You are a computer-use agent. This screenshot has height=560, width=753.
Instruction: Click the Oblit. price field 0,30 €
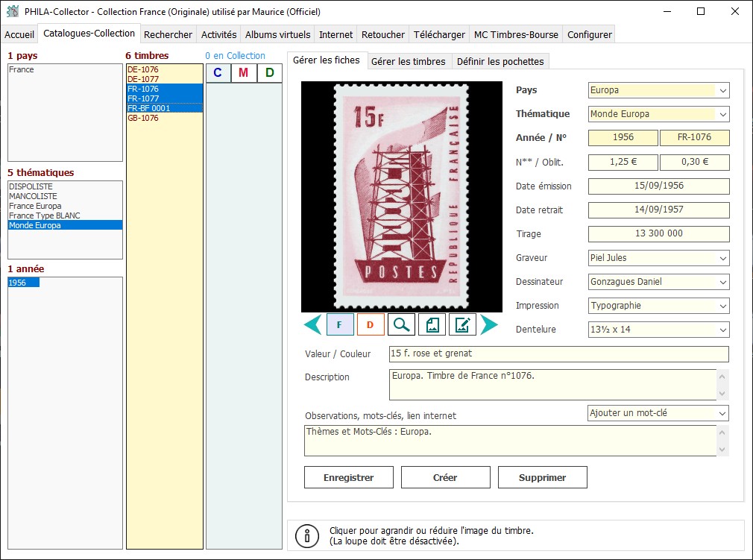click(x=694, y=163)
